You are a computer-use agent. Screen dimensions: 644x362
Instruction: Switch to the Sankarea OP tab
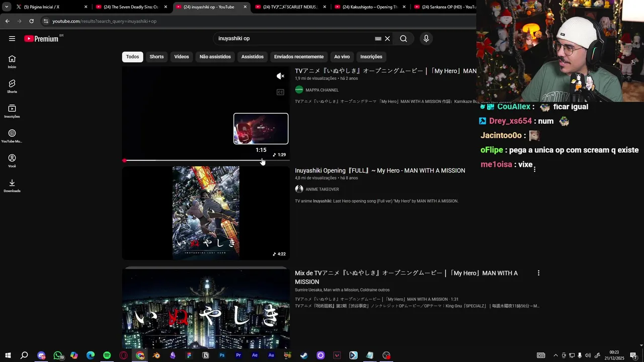click(444, 7)
